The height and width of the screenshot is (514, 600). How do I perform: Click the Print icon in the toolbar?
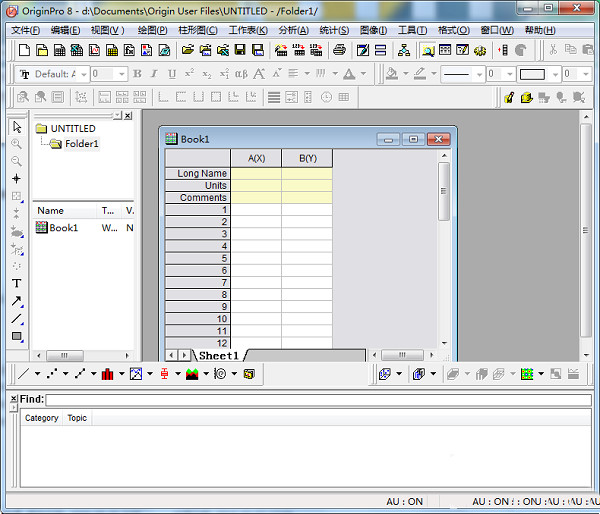tap(339, 50)
